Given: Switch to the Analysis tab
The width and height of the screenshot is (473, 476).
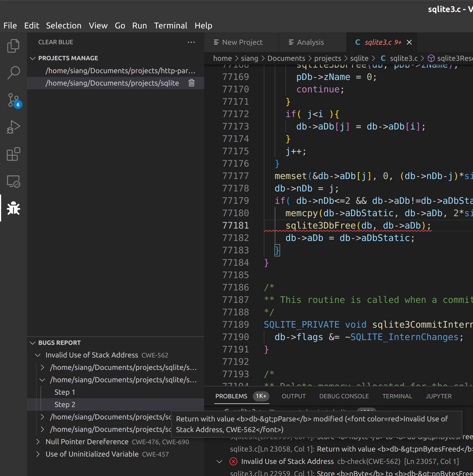Looking at the screenshot, I should pyautogui.click(x=310, y=42).
